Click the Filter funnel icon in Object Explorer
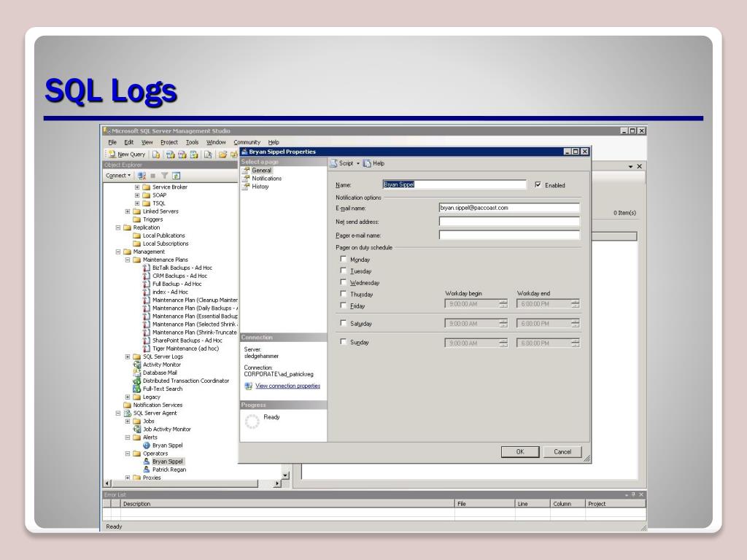 [164, 176]
